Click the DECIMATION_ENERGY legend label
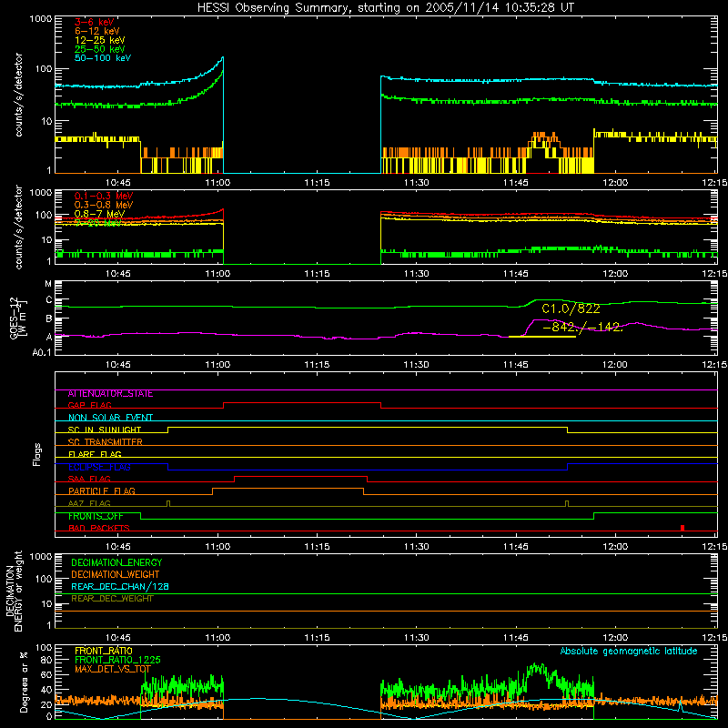The height and width of the screenshot is (728, 728). (116, 562)
